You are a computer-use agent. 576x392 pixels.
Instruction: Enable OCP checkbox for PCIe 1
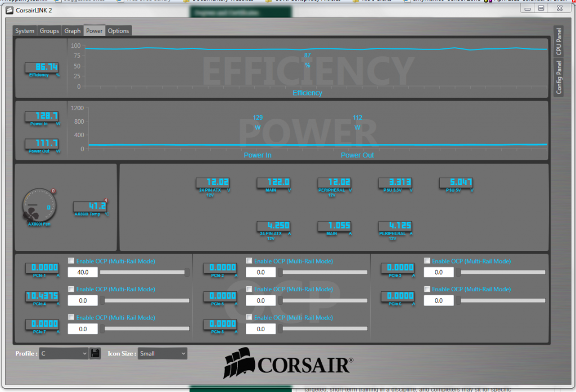coord(71,261)
